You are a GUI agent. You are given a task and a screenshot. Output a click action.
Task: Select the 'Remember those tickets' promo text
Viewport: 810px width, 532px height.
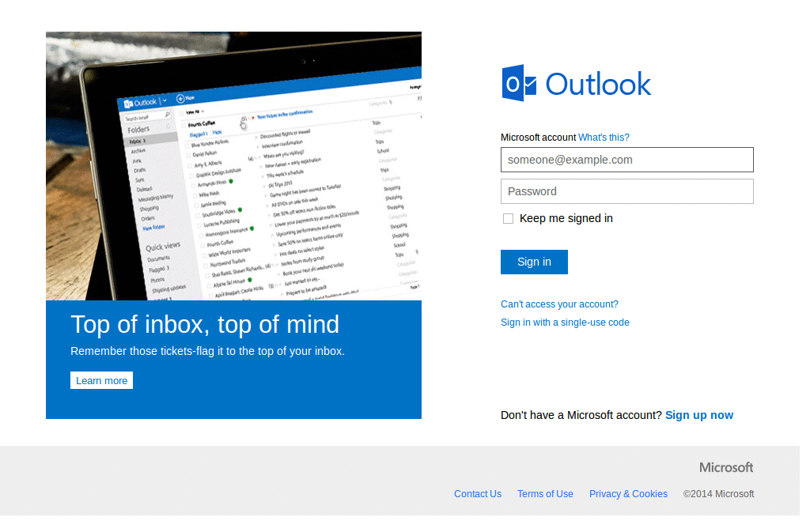(207, 352)
